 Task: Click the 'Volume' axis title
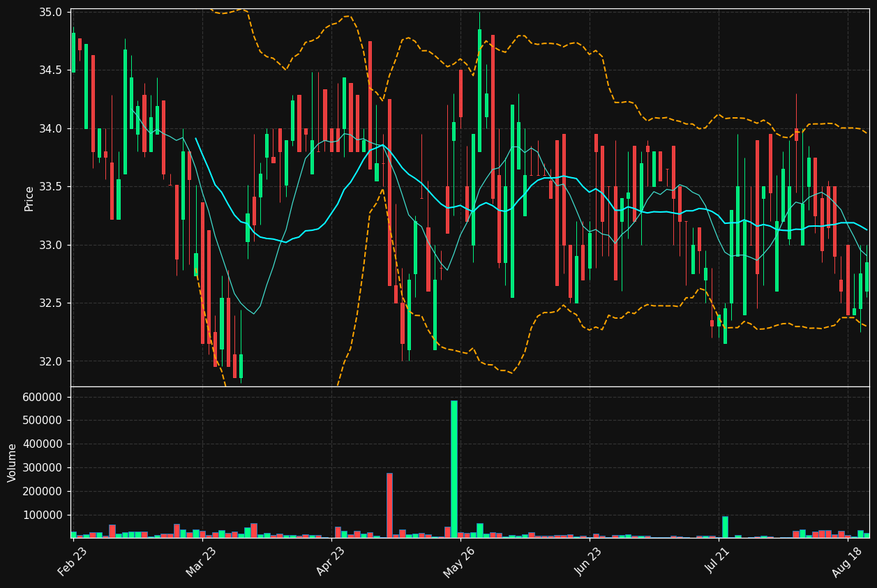tap(13, 462)
